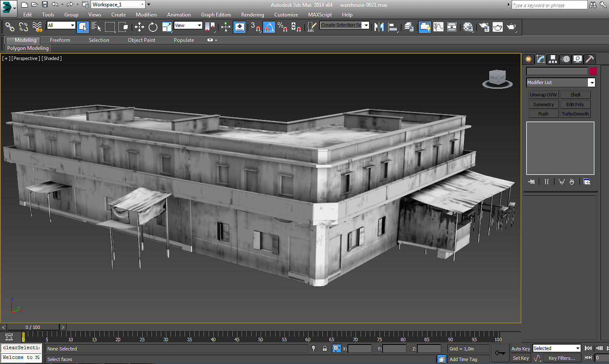Click the Render Production teapot icon
This screenshot has width=609, height=364.
512,27
